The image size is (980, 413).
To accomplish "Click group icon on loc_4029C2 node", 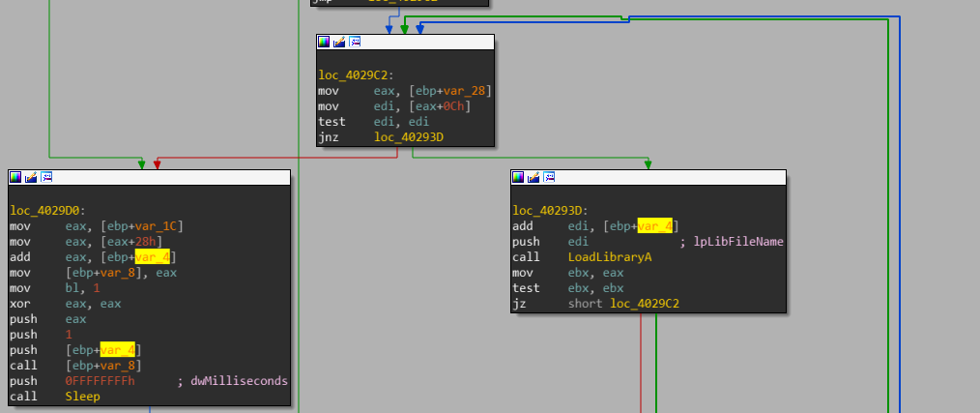I will point(355,42).
